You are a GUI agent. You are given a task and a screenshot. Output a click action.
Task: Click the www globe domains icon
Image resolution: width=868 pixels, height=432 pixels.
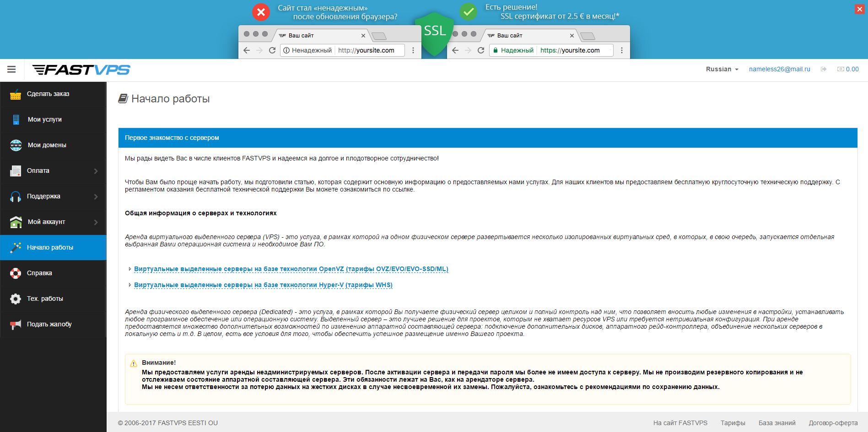[x=16, y=145]
